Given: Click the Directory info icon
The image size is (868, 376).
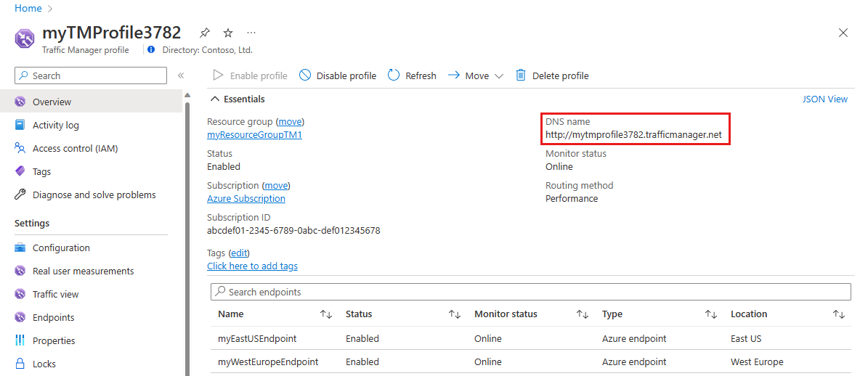Looking at the screenshot, I should click(151, 50).
